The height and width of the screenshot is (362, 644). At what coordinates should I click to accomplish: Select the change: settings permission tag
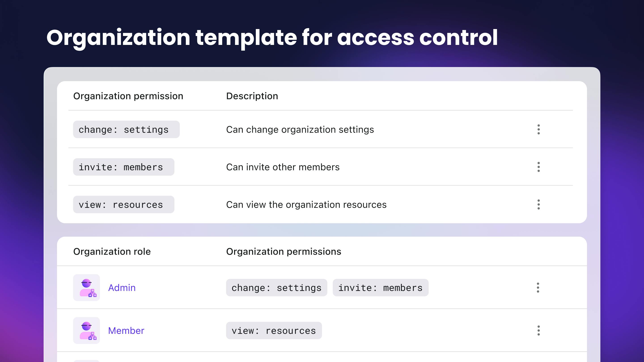[126, 129]
